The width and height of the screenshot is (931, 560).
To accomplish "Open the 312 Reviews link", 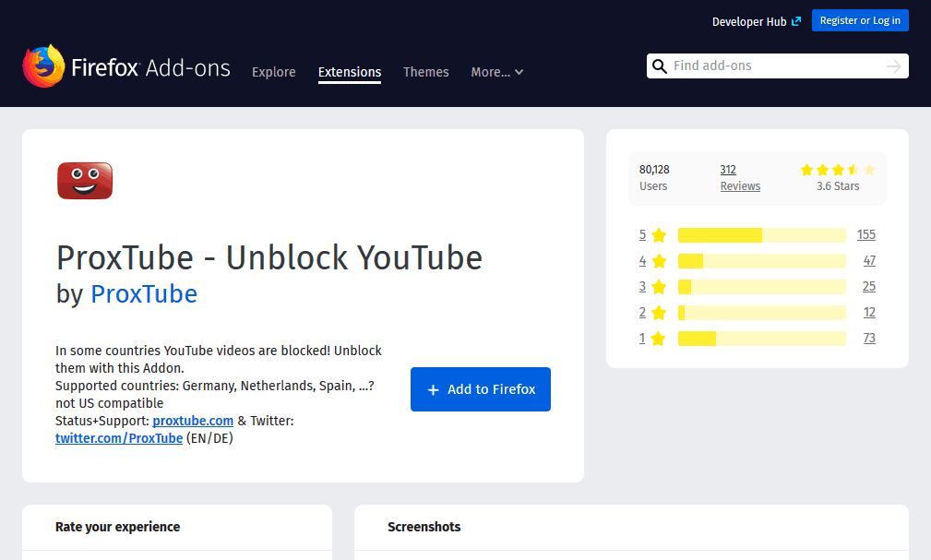I will [x=740, y=177].
